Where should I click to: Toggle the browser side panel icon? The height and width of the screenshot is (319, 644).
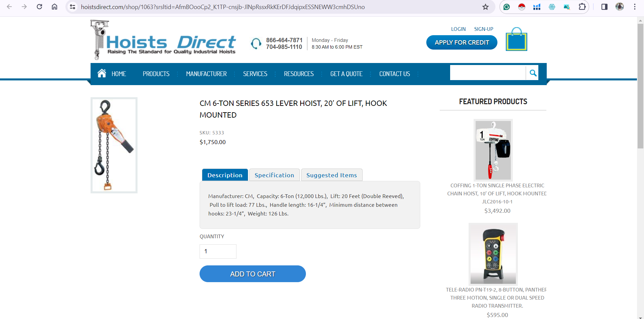tap(604, 7)
